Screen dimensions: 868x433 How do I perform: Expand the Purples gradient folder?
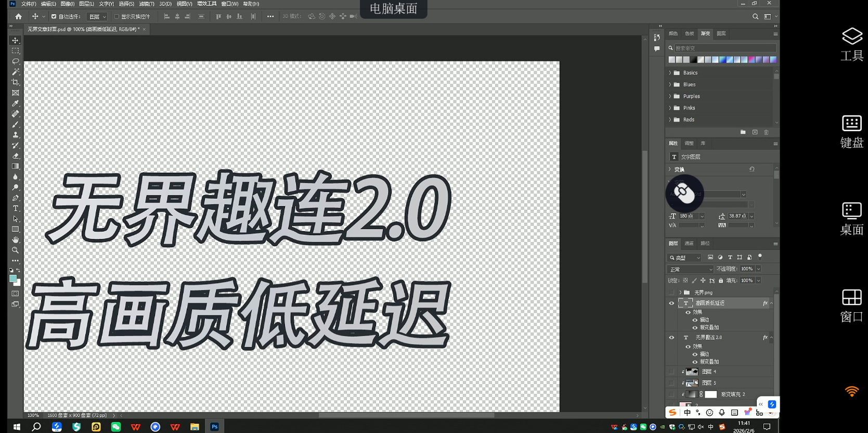(x=670, y=96)
